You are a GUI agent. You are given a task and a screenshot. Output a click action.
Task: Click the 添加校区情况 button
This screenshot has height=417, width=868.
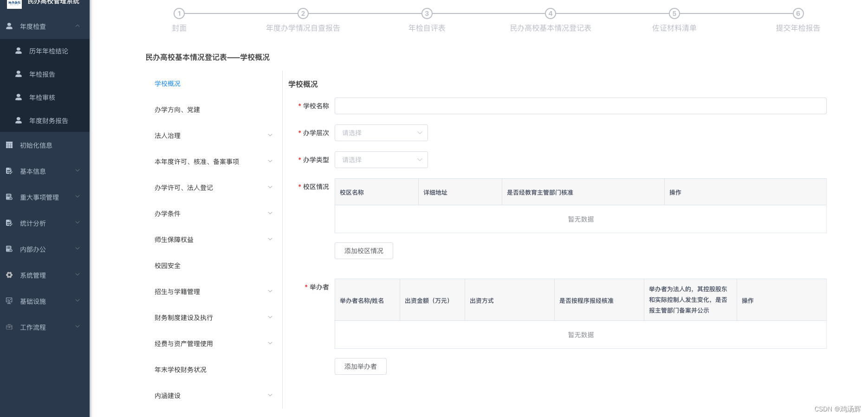pyautogui.click(x=364, y=251)
